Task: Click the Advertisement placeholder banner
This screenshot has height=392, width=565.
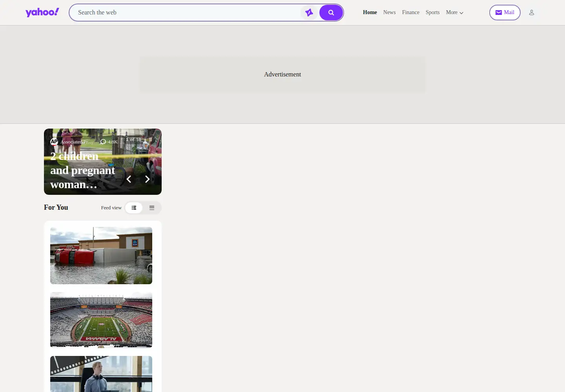Action: [282, 74]
